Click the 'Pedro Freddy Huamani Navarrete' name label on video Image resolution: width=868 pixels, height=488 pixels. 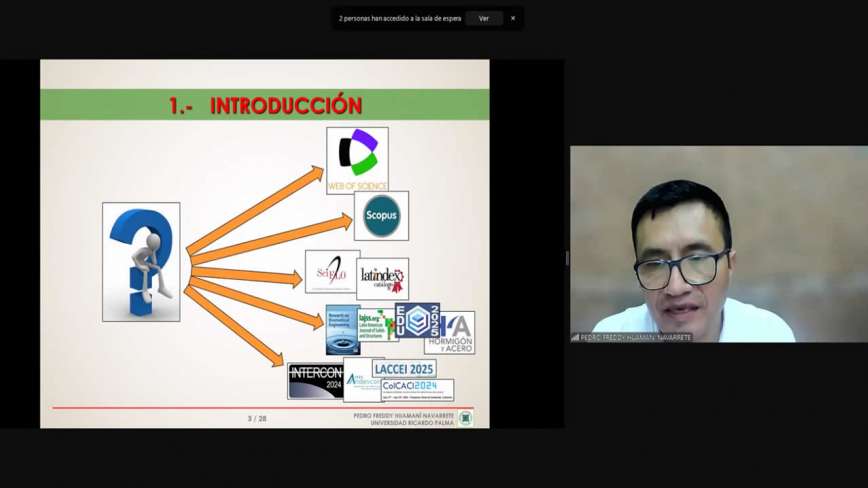point(636,337)
